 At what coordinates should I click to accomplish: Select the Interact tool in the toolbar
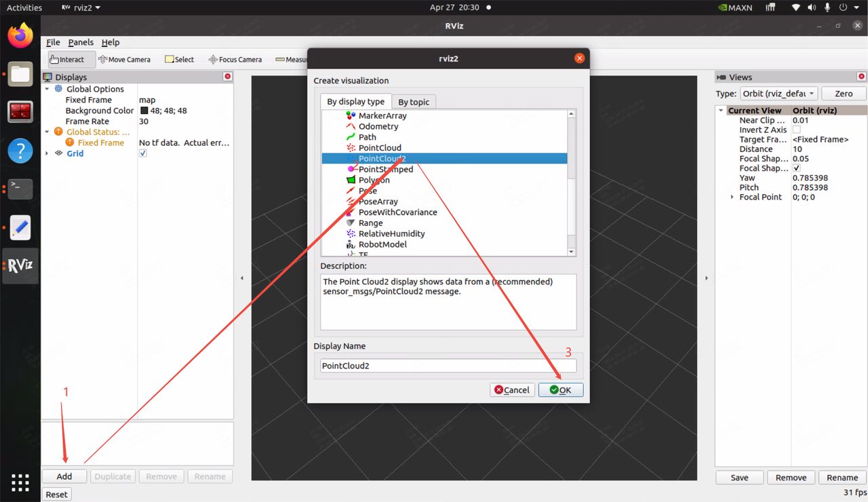click(67, 60)
